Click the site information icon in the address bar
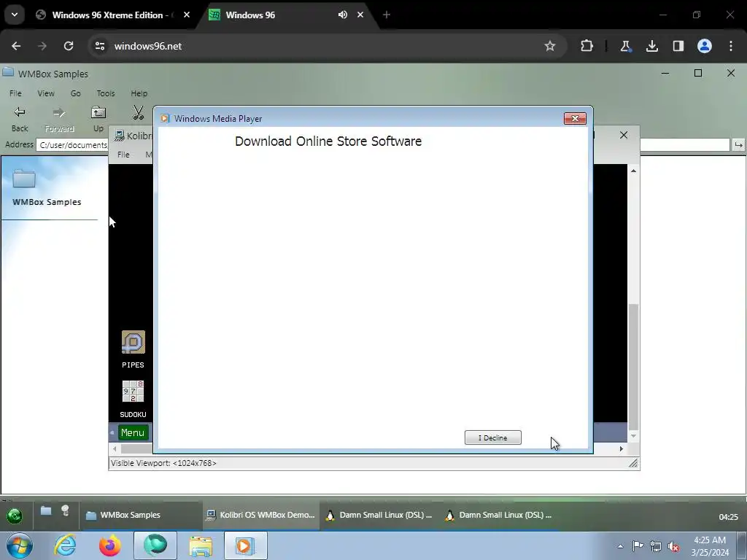The height and width of the screenshot is (560, 747). 99,46
